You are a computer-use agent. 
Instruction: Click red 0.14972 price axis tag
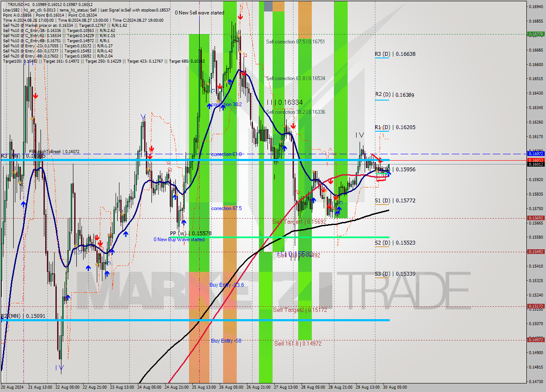[536, 340]
